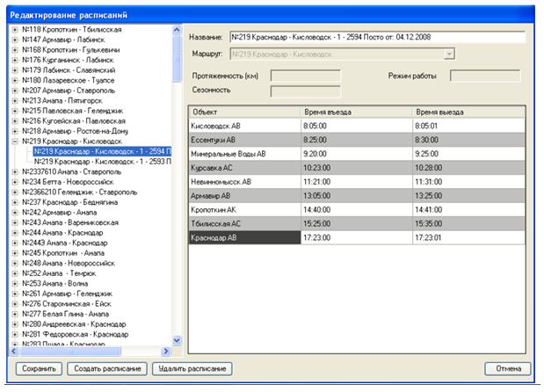Image resolution: width=544 pixels, height=392 pixels.
Task: Click the Сохранить button
Action: [x=39, y=369]
